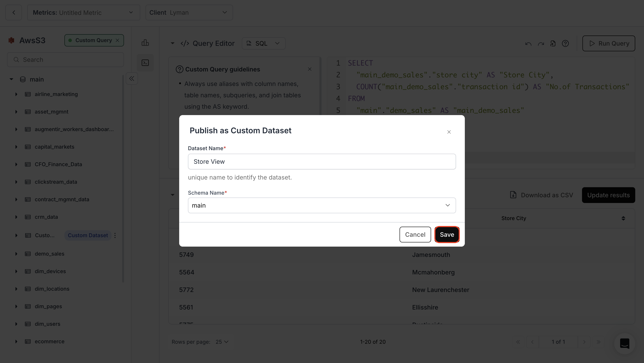644x363 pixels.
Task: Open the chat support bubble
Action: point(624,344)
